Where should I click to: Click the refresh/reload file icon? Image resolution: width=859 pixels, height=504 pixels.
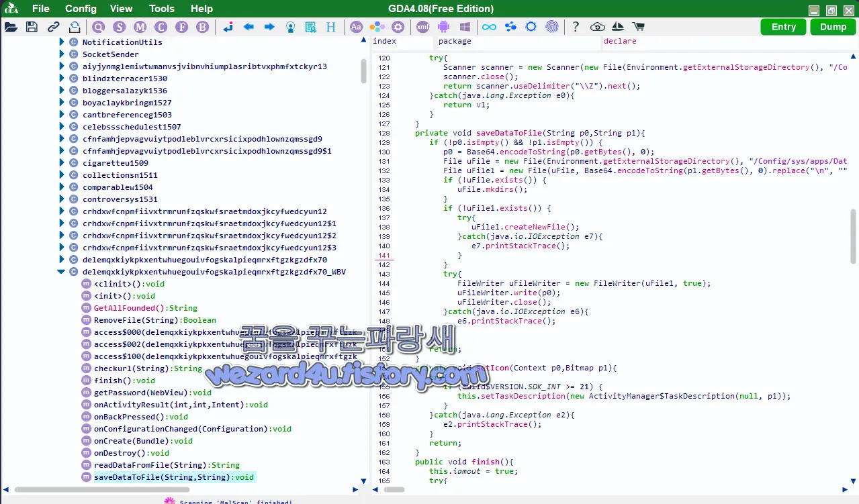point(75,27)
